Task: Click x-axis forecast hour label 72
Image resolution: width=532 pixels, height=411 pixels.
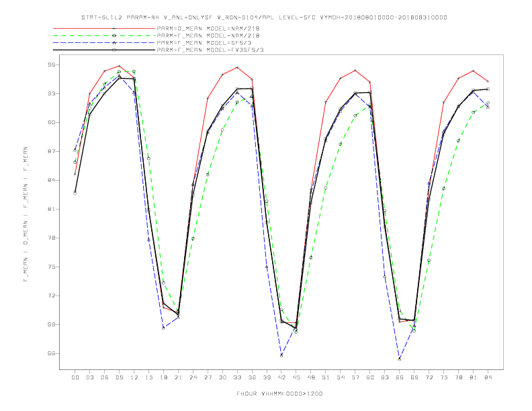Action: point(429,377)
